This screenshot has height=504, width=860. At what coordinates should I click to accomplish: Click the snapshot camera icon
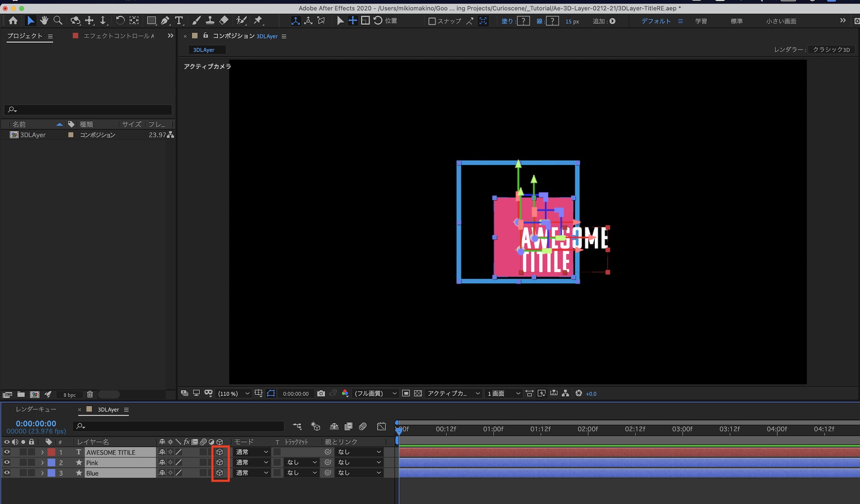point(321,394)
